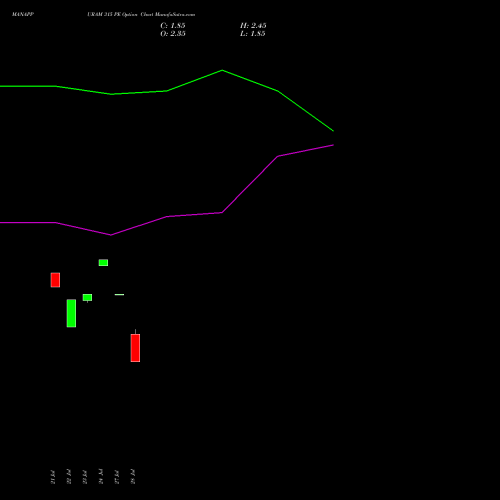This screenshot has height=500, width=500.
Task: Click the purple lower band line at its lowest point
Action: coord(111,235)
